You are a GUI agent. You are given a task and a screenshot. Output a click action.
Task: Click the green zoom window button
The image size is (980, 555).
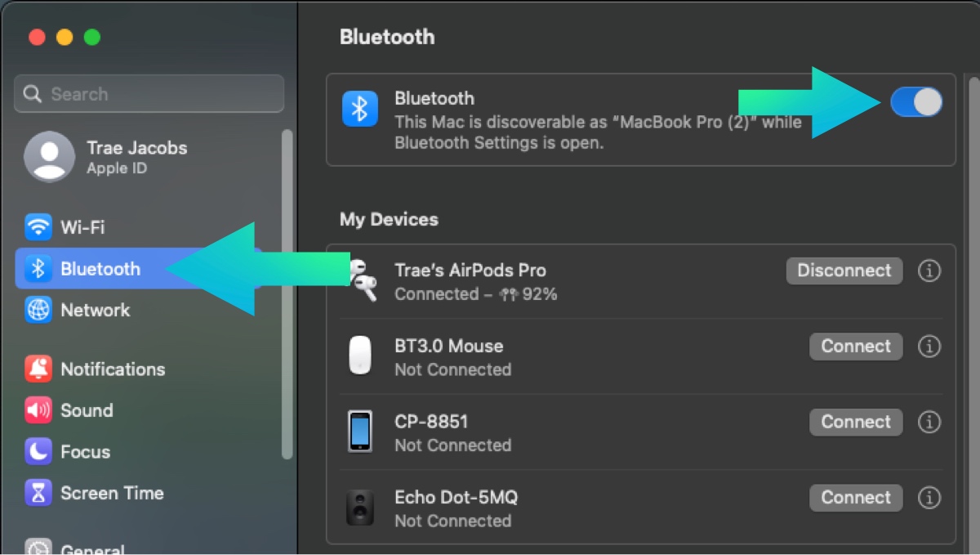[x=92, y=38]
